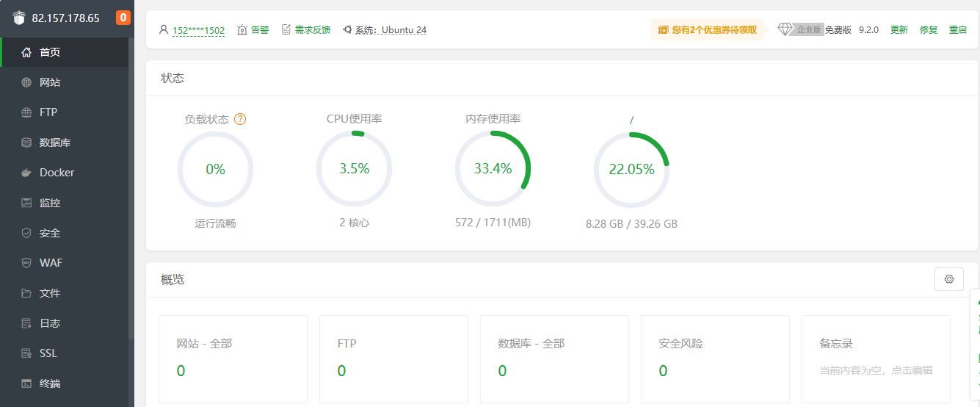
Task: Go to the 监控 monitoring page
Action: [50, 203]
